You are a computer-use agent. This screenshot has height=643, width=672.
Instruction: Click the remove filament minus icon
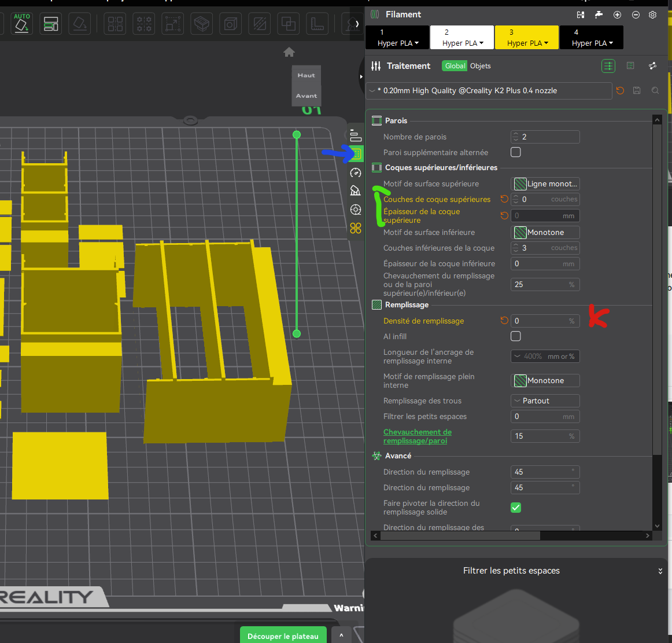pos(636,14)
